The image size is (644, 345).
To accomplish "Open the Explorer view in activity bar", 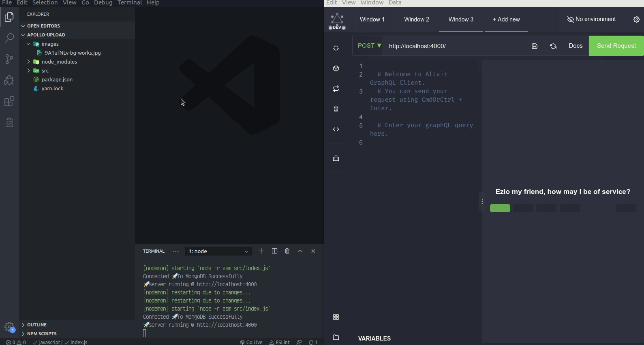I will pyautogui.click(x=9, y=17).
